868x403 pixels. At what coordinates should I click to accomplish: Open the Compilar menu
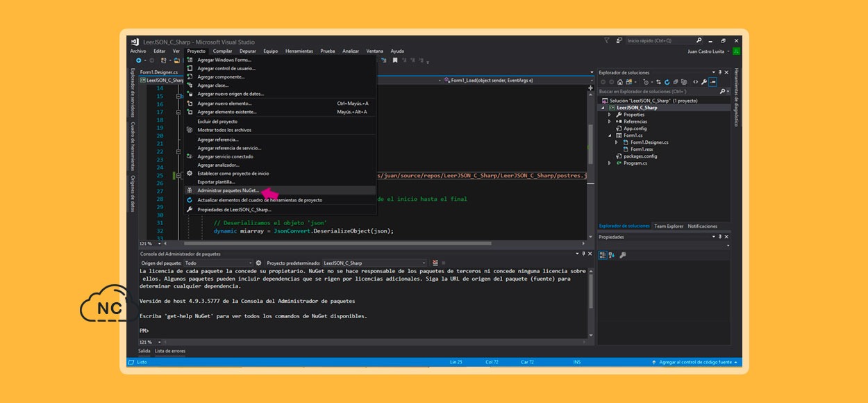223,51
